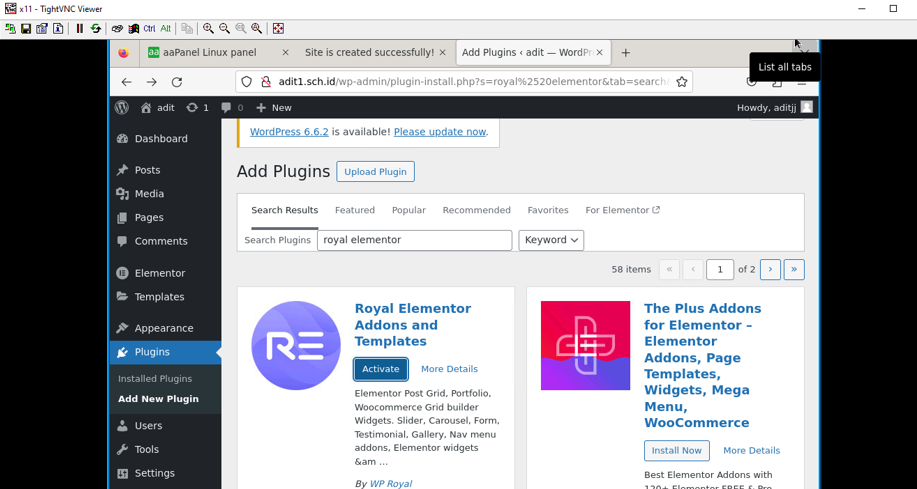
Task: Select the Popular plugins tab
Action: pos(409,210)
